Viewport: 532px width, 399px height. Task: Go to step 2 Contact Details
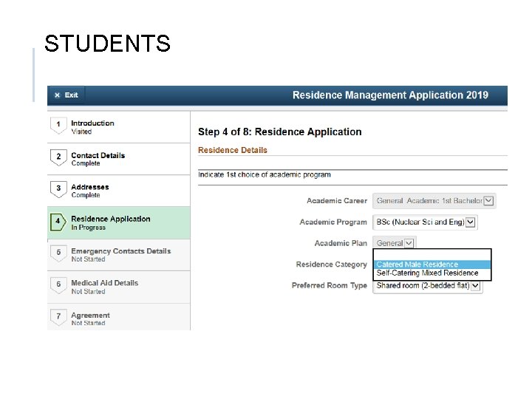coord(119,159)
